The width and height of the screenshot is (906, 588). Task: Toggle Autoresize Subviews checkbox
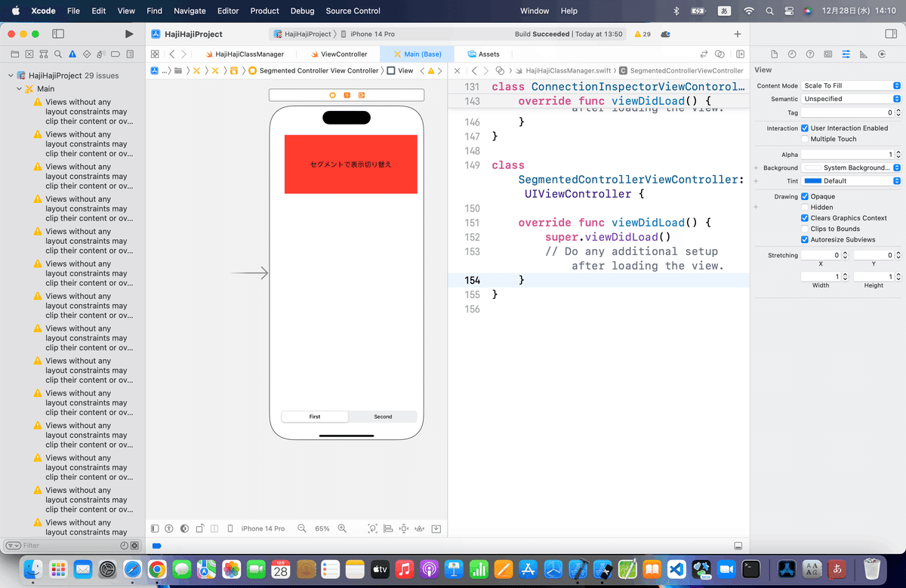point(805,239)
